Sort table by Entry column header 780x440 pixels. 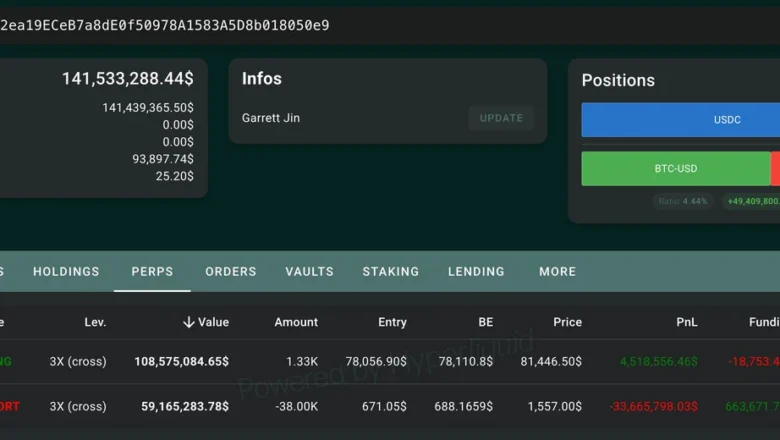coord(392,322)
